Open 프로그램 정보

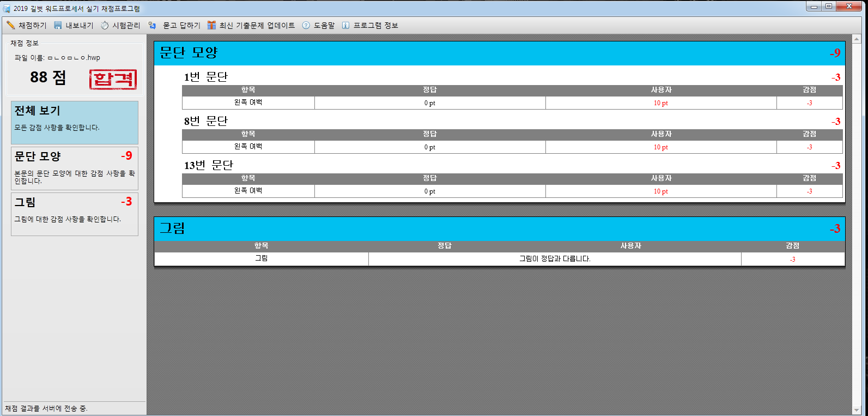pos(370,25)
